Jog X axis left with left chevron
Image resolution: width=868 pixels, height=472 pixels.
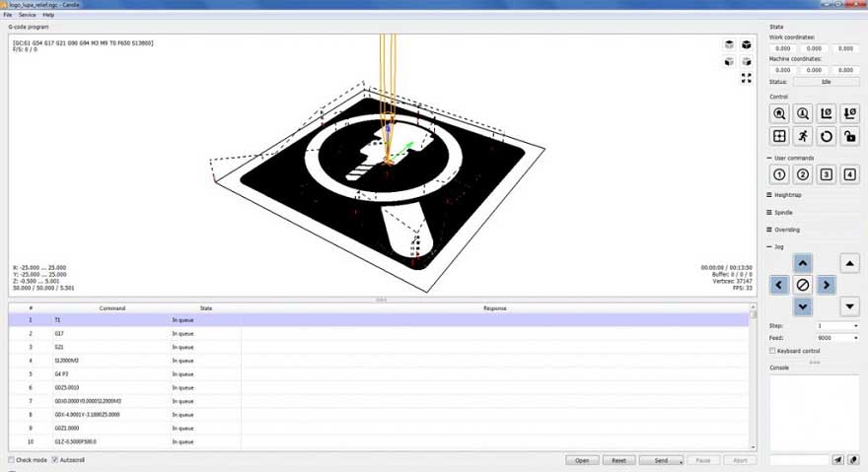[779, 285]
